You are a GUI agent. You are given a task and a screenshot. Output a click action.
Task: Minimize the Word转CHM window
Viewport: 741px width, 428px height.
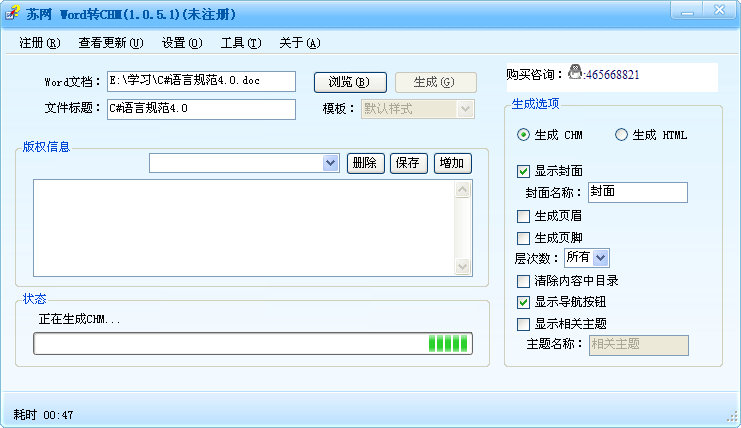pos(688,10)
